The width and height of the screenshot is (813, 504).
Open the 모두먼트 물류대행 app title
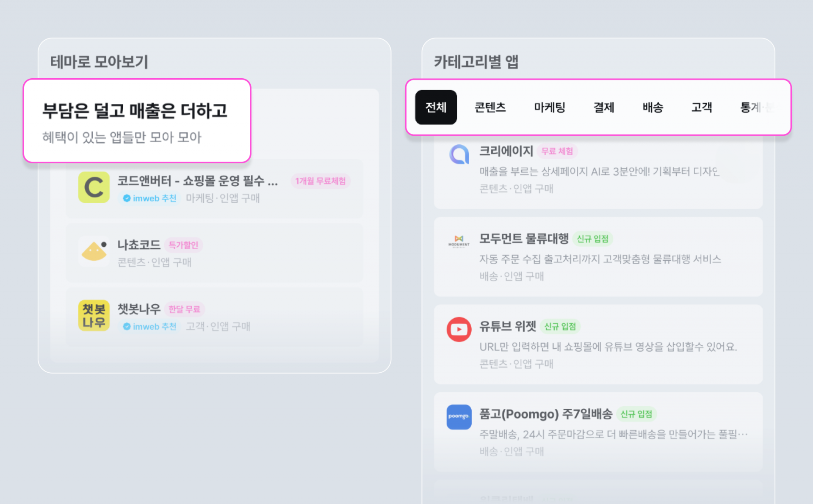click(523, 239)
